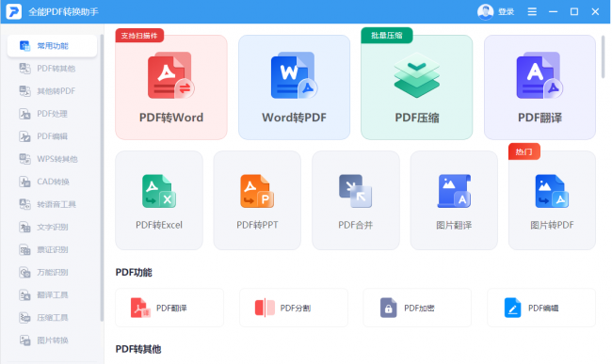
Task: Go to 万能识别 in the sidebar
Action: (x=52, y=272)
